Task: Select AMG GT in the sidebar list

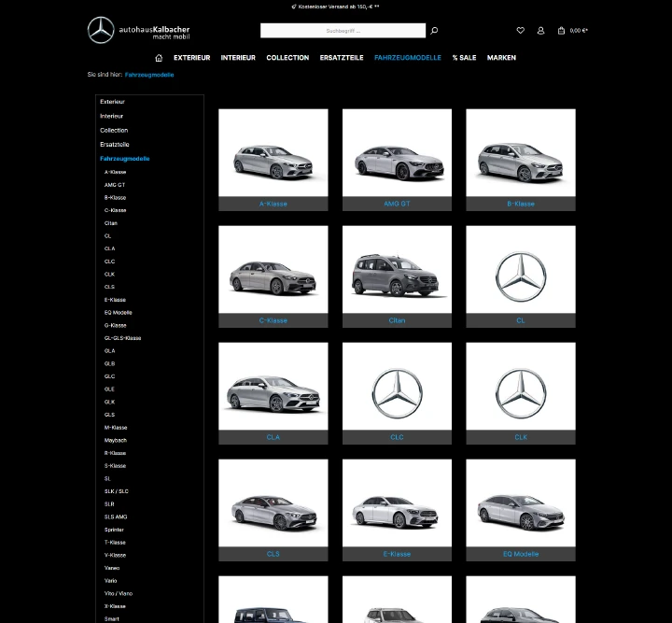Action: 115,185
